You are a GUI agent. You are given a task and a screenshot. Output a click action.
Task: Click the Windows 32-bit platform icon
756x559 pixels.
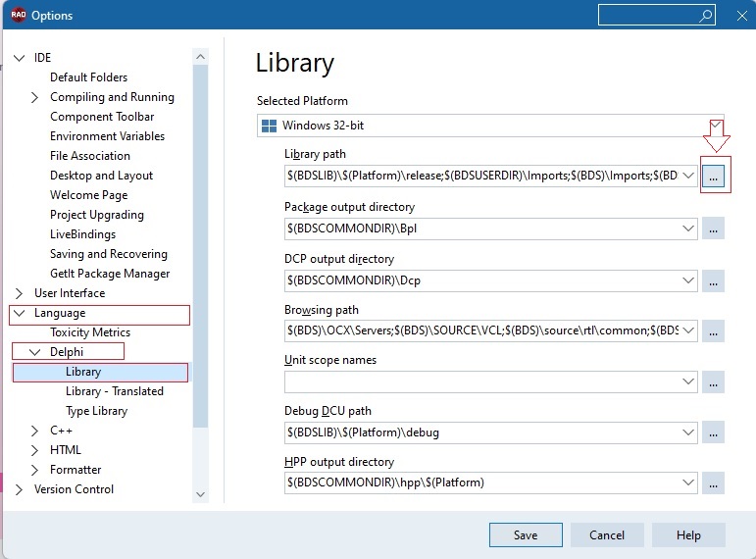point(269,126)
